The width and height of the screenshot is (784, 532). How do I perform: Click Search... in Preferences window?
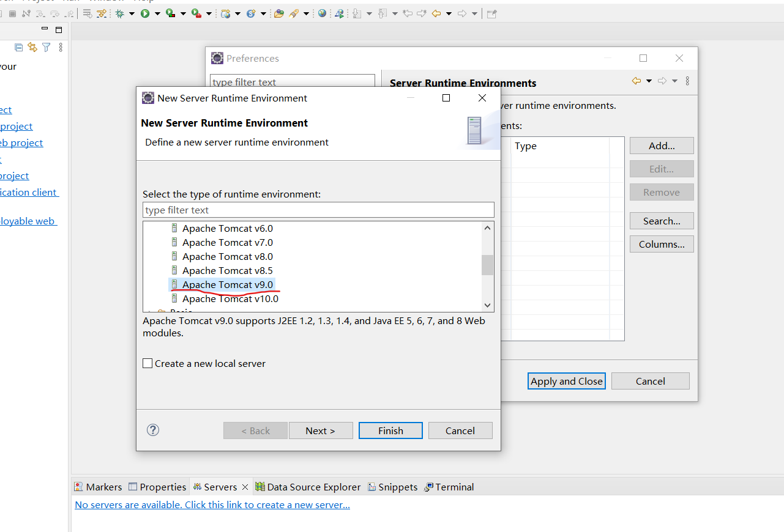662,221
